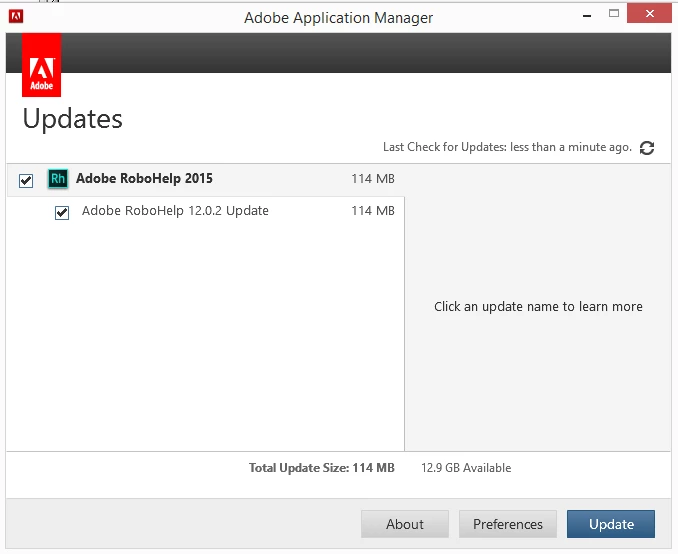Image resolution: width=678 pixels, height=554 pixels.
Task: Minimize the Adobe Application Manager window
Action: [587, 16]
